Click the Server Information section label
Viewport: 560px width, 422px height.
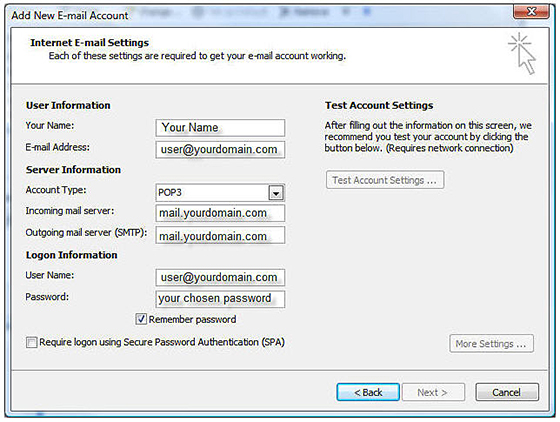(x=73, y=170)
